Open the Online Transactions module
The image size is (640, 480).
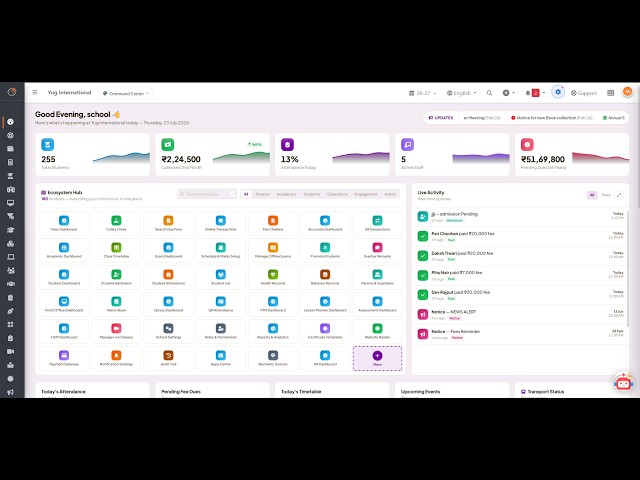(x=220, y=223)
